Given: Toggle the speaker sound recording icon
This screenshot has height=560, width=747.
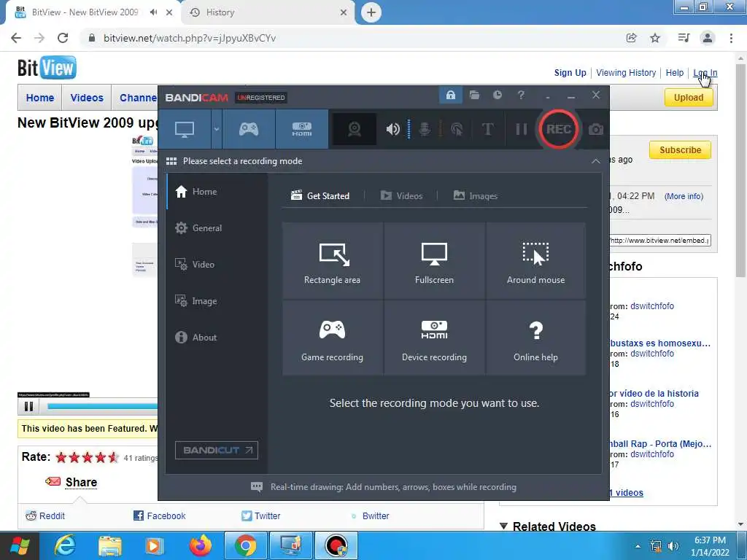Looking at the screenshot, I should click(x=392, y=129).
